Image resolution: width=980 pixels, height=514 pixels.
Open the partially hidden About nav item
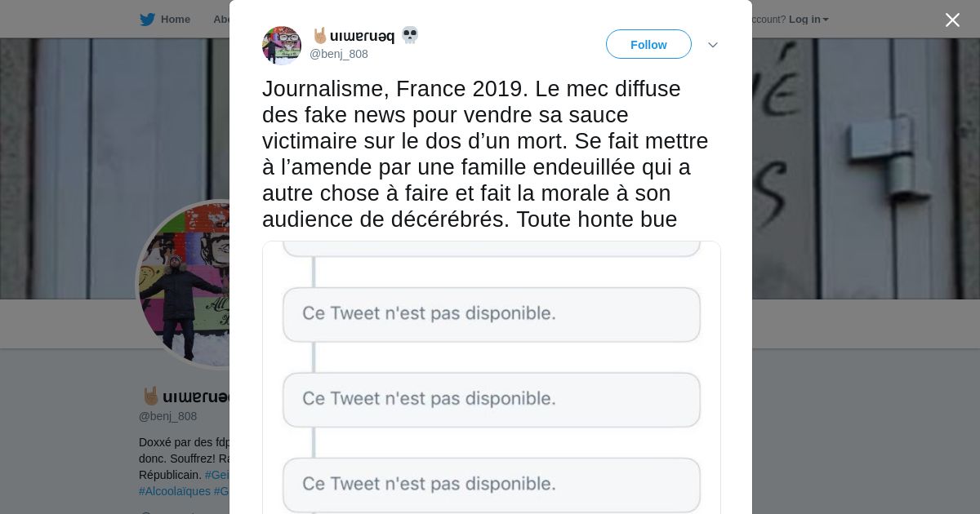(221, 20)
